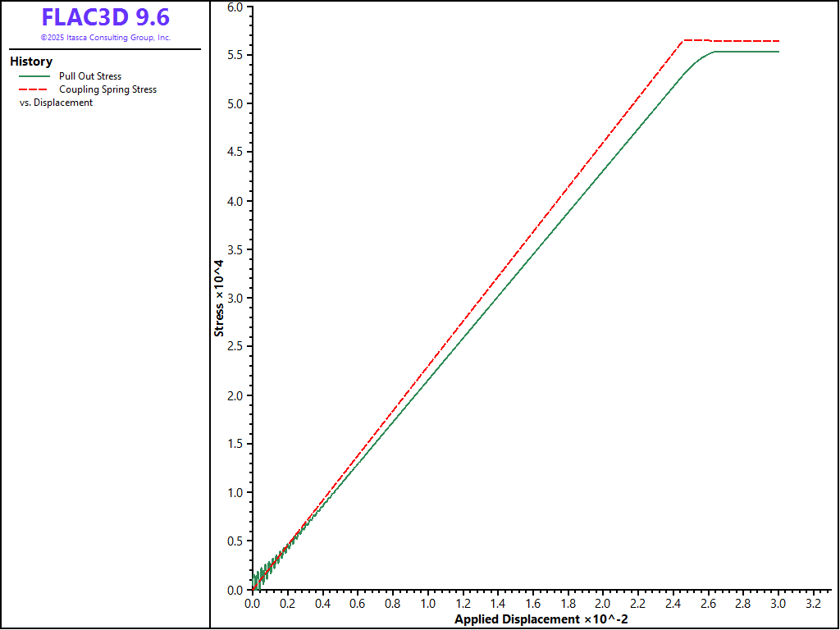Open the Itasca Consulting Group copyright notice
Viewport: 840px width, 630px height.
tap(105, 38)
